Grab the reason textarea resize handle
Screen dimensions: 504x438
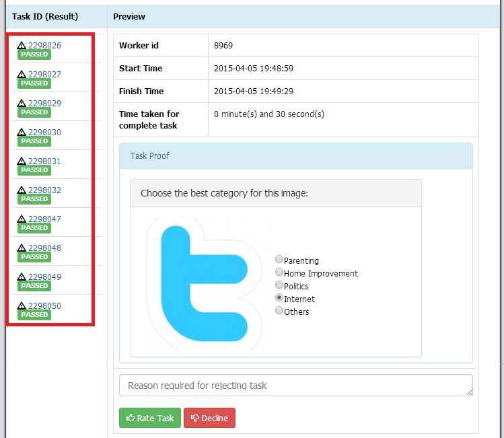(469, 393)
